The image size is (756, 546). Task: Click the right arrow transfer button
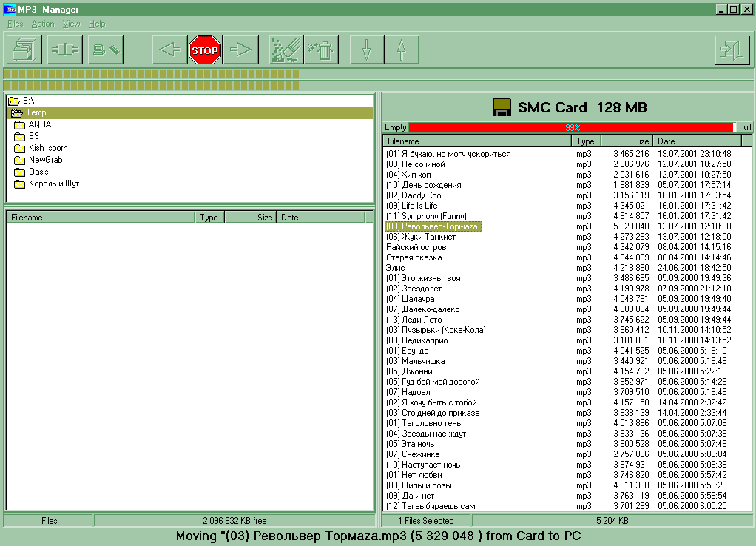240,50
